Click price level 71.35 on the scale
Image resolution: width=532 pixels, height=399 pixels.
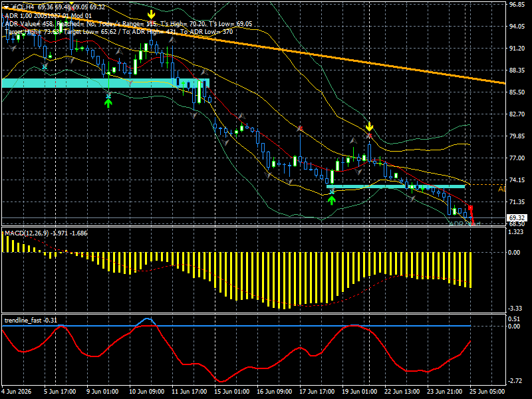pyautogui.click(x=517, y=202)
